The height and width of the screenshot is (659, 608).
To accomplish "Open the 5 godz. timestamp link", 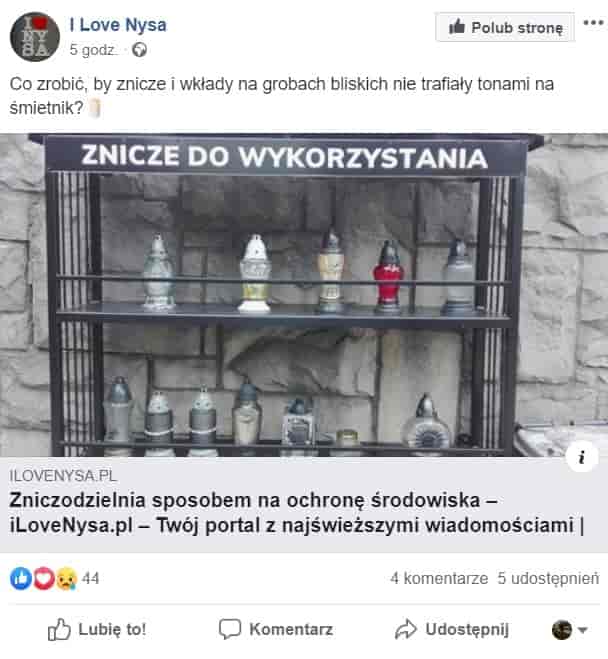I will coord(93,50).
